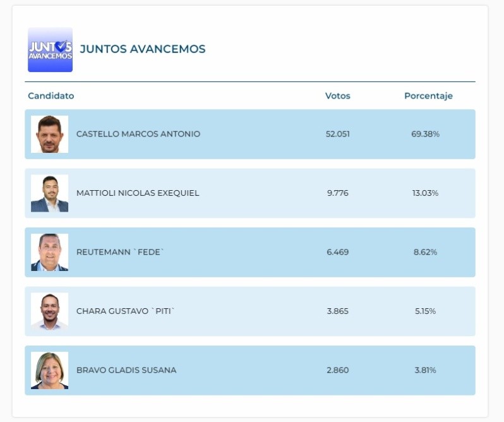Image resolution: width=504 pixels, height=422 pixels.
Task: Click the 2.860 vote count
Action: [337, 370]
